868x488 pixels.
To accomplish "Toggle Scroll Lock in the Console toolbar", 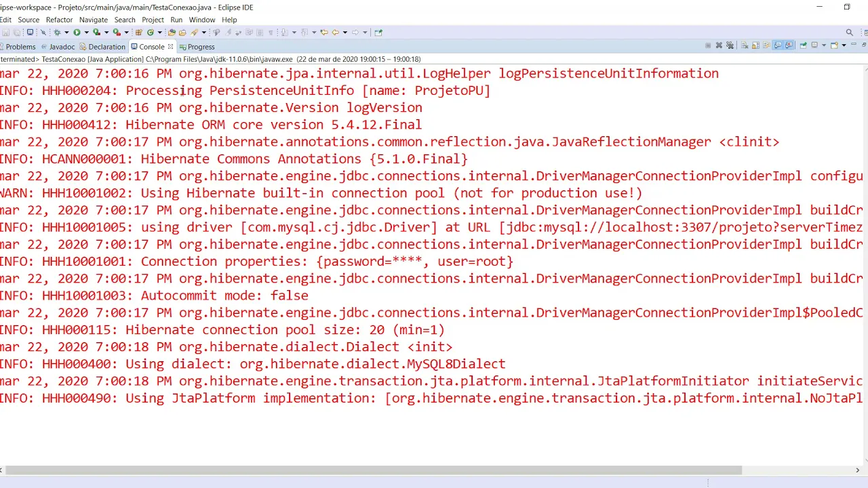I will [x=755, y=45].
